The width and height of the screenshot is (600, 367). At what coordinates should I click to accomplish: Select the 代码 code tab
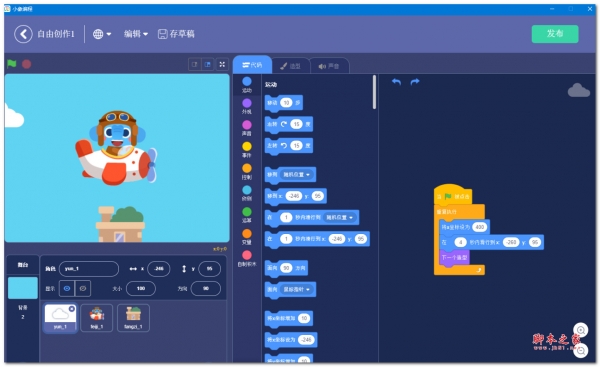coord(252,65)
